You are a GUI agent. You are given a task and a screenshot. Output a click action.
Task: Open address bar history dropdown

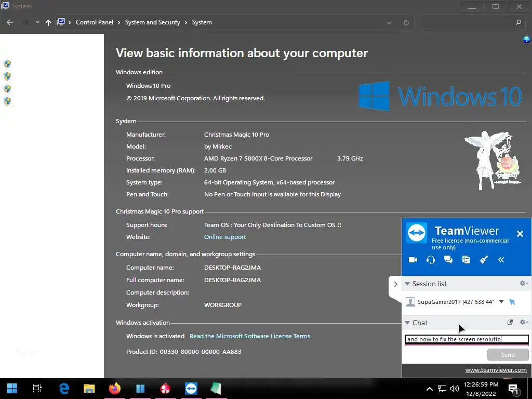(389, 23)
